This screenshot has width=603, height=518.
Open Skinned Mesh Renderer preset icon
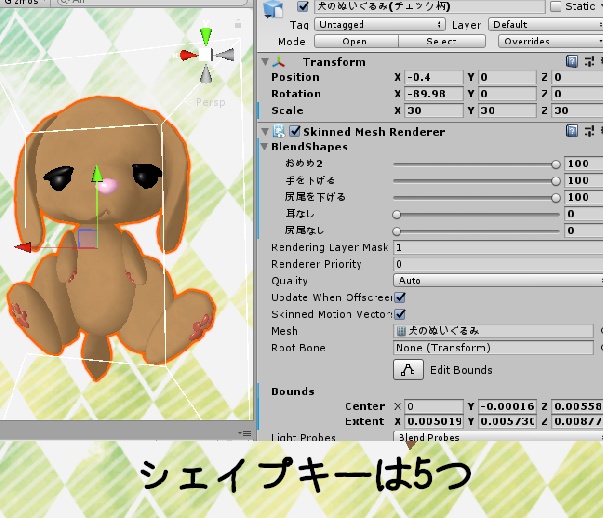[589, 131]
